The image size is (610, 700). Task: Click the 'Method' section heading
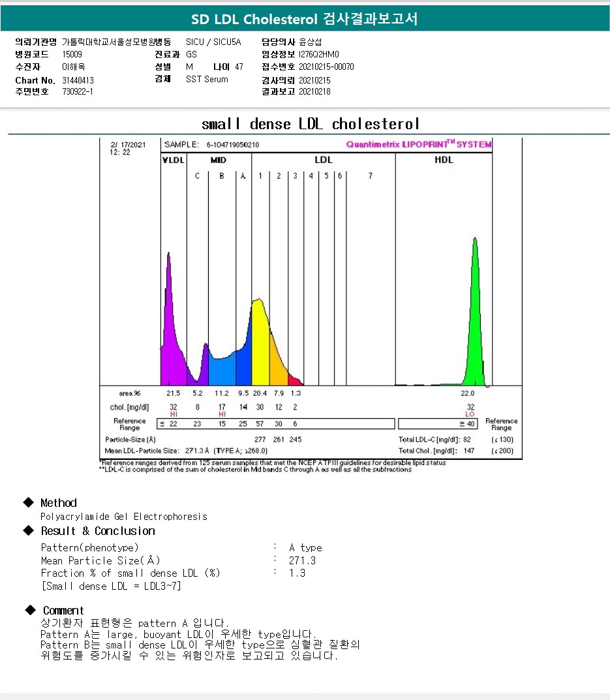[x=59, y=503]
